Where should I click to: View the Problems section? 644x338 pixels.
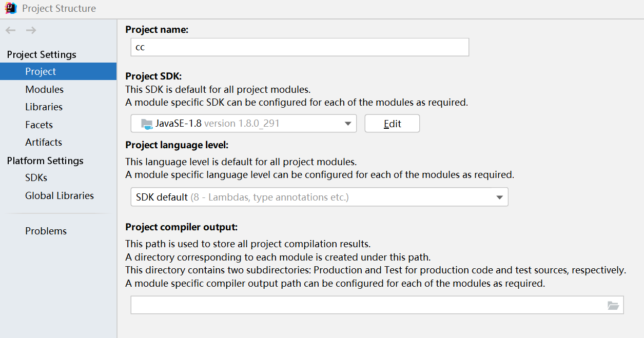46,231
